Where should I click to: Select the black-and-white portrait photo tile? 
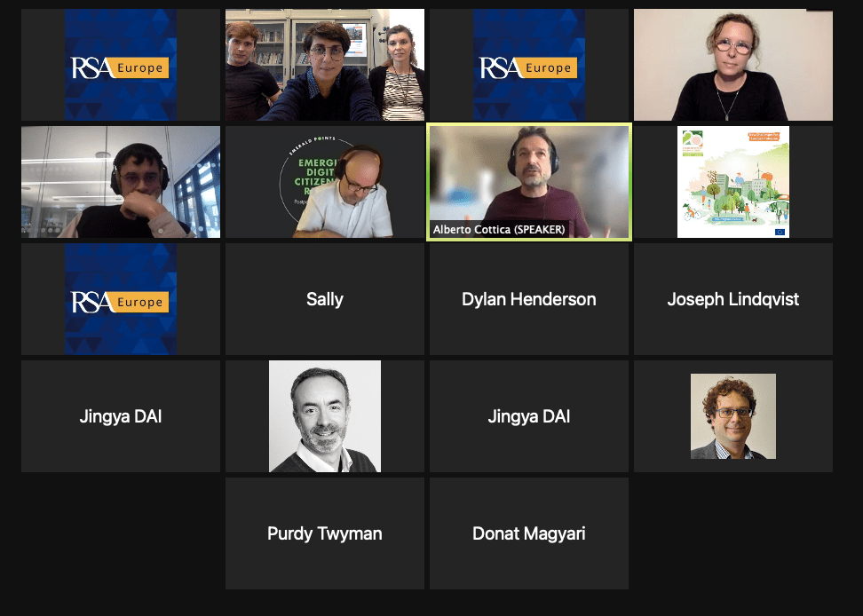tap(325, 416)
